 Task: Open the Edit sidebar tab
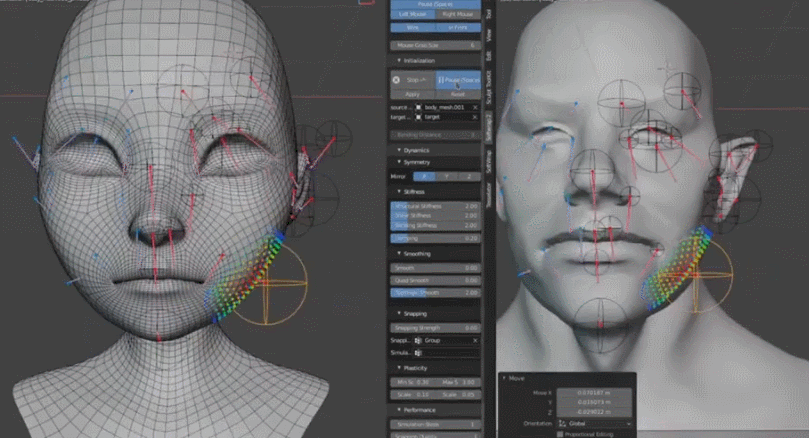click(488, 56)
